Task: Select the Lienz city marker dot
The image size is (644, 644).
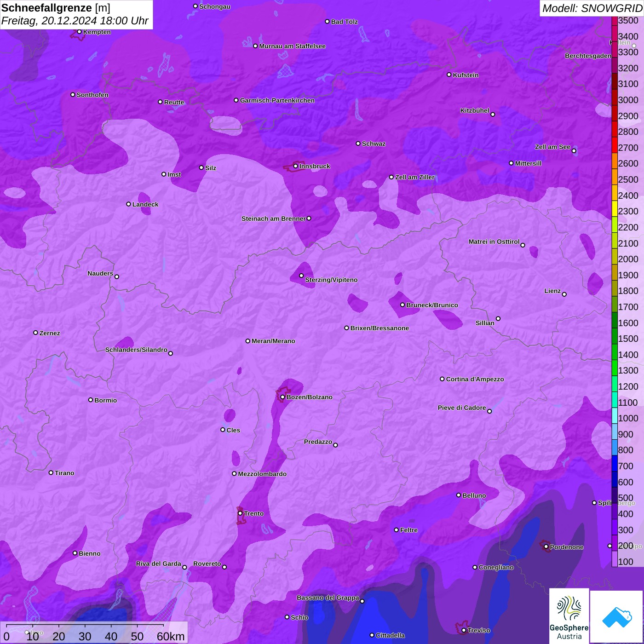Action: click(564, 294)
